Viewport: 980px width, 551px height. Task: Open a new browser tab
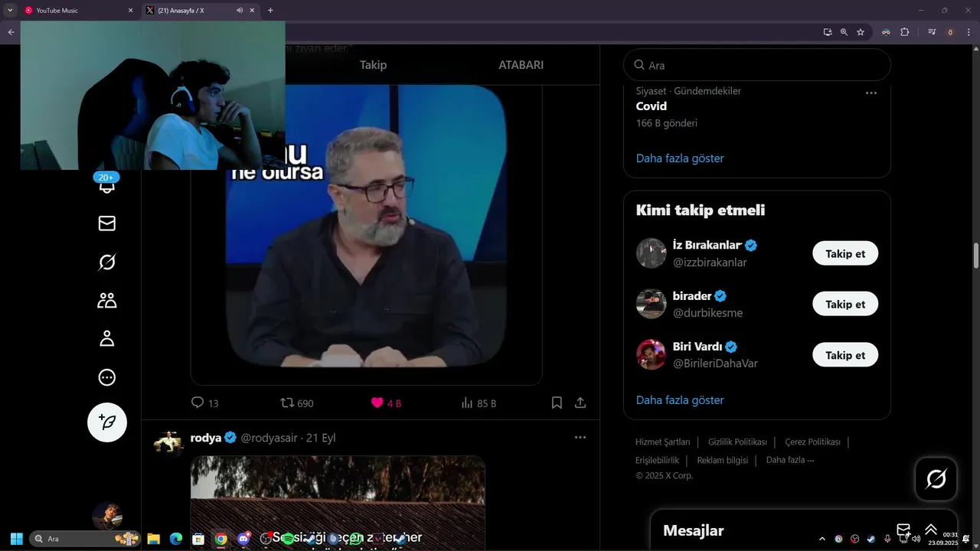point(270,11)
